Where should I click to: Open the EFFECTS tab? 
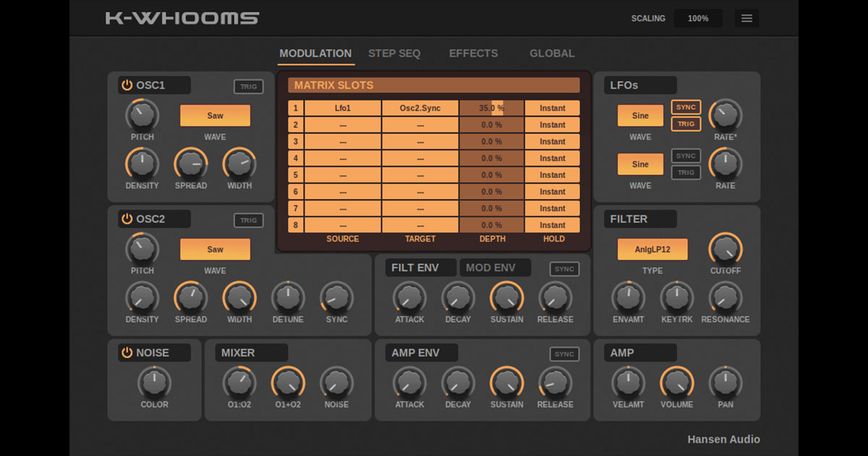(x=473, y=53)
